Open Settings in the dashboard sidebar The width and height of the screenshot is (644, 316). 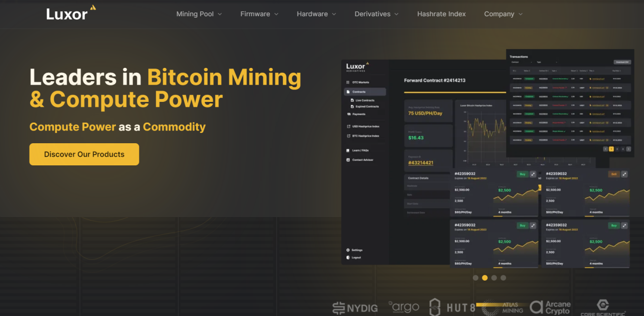click(354, 250)
